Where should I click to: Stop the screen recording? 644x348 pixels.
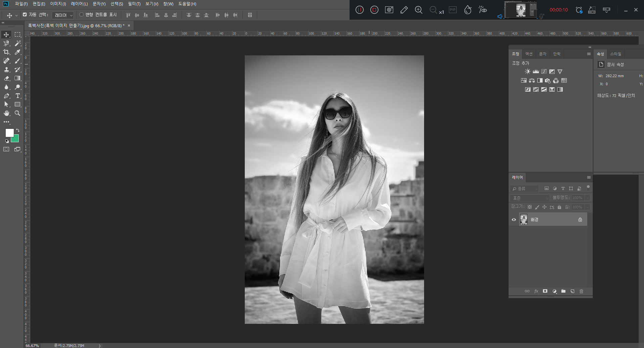pos(374,10)
